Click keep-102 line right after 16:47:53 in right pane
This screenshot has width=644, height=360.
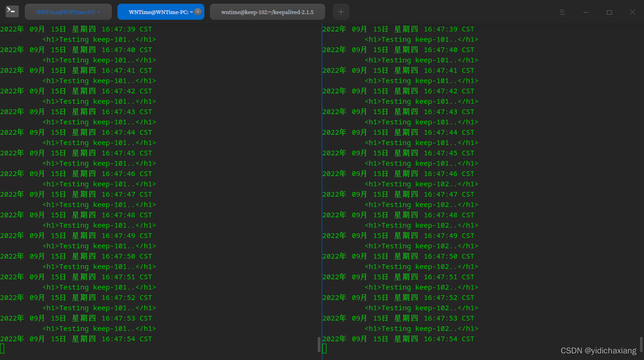[421, 329]
